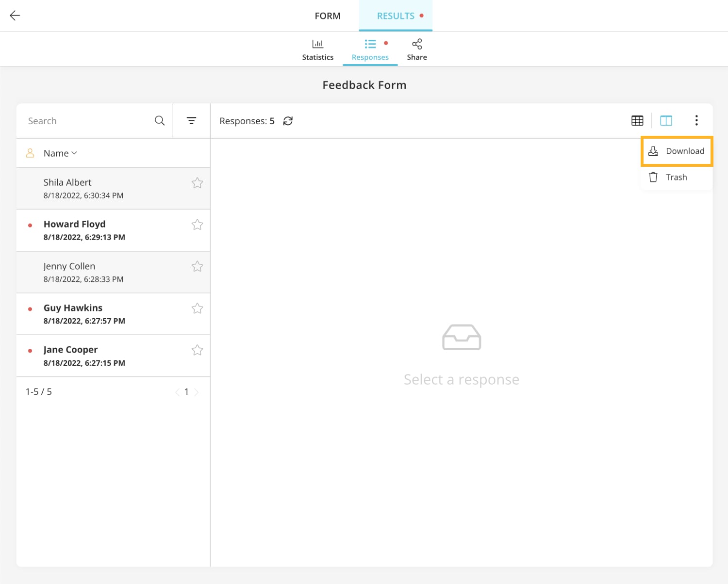Star Shila Albert's response
Screen dimensions: 728x584
197,183
